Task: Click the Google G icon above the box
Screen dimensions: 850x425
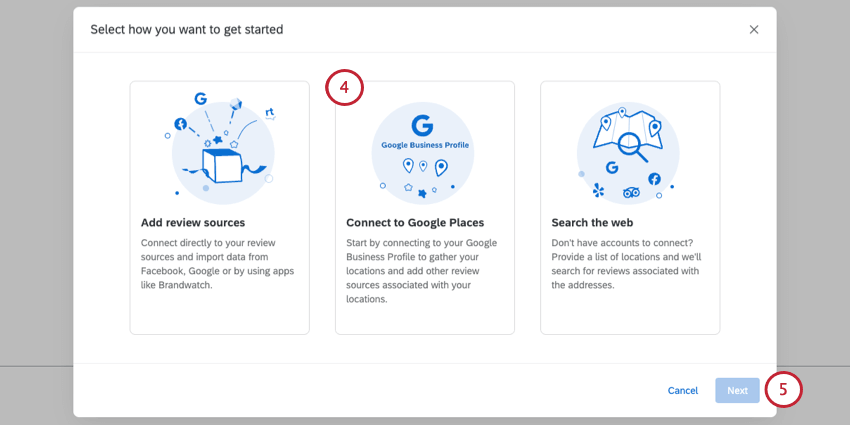Action: [201, 99]
